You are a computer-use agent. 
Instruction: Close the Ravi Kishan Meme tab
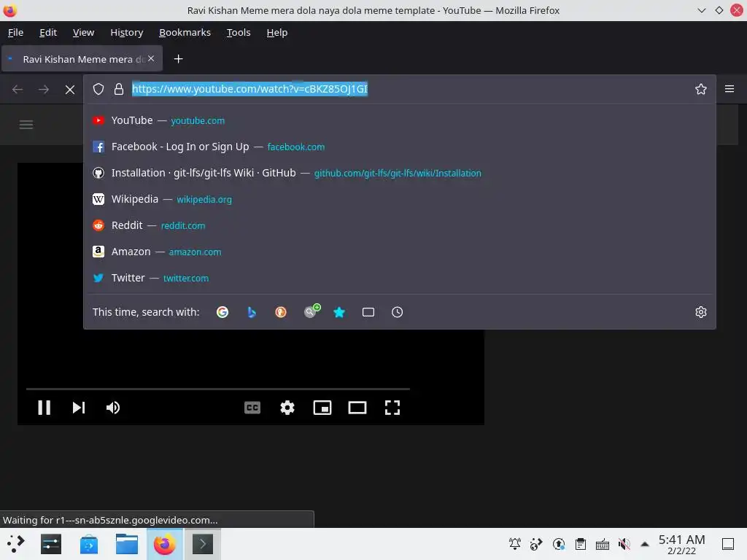(x=151, y=58)
